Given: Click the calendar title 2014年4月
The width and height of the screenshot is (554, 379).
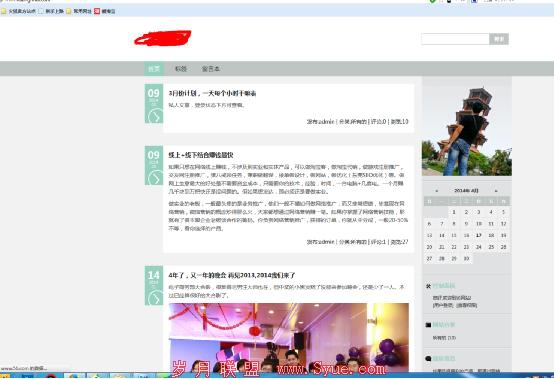Looking at the screenshot, I should [466, 191].
